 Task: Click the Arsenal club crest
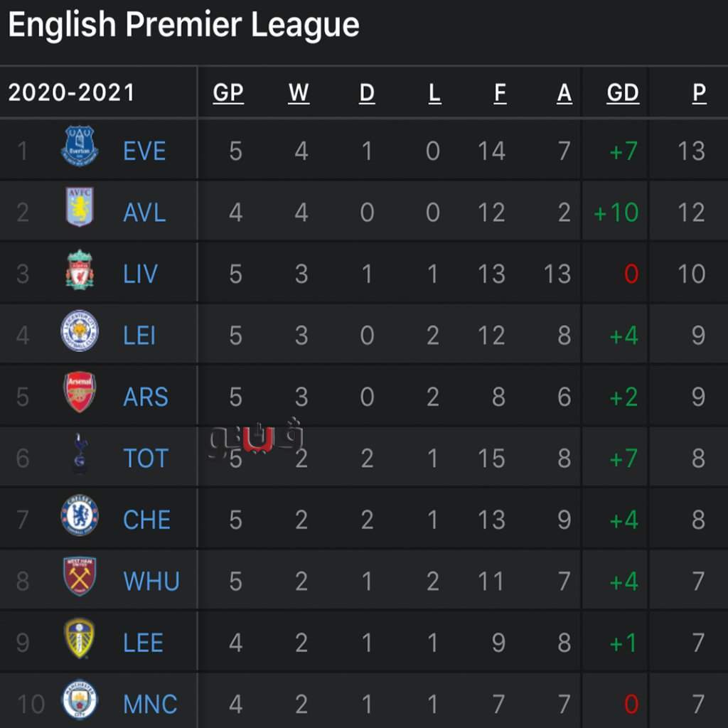coord(80,392)
